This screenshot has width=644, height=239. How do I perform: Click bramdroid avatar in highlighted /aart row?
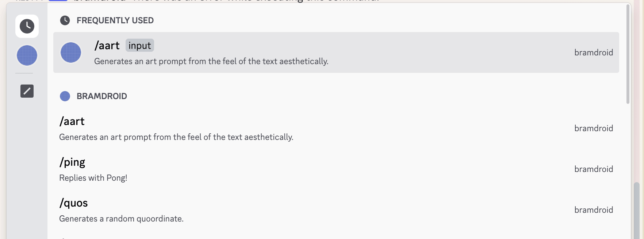(x=71, y=52)
